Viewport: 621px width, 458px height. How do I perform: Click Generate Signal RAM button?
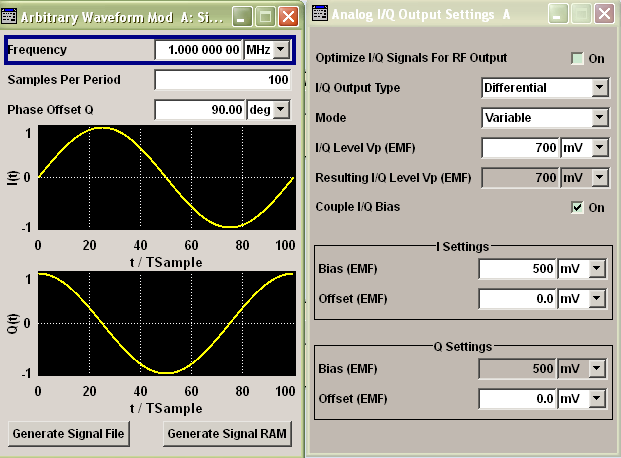click(x=227, y=434)
